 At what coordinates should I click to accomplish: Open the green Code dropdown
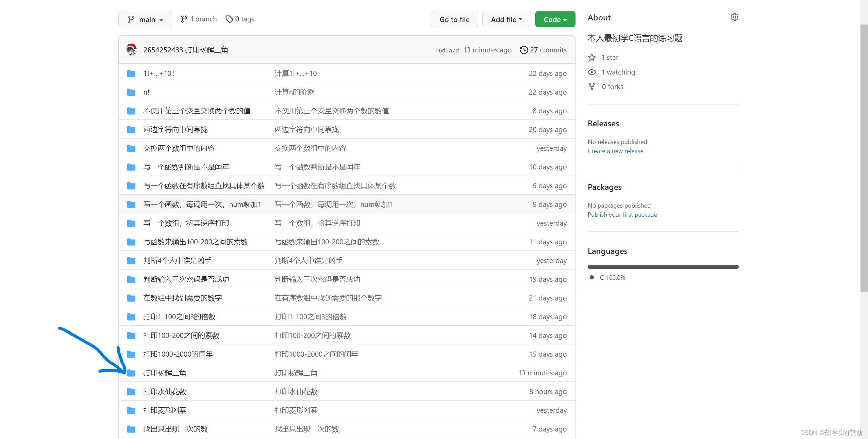(555, 19)
